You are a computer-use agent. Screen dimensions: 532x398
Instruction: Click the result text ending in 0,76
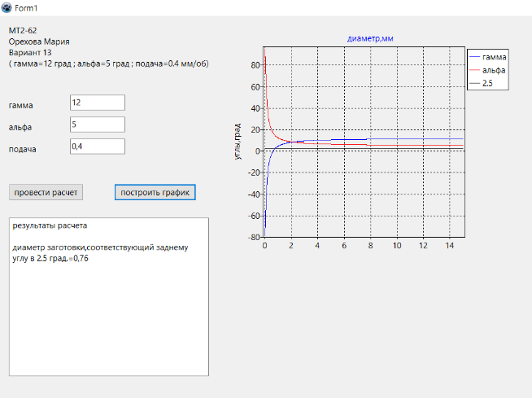coord(100,252)
